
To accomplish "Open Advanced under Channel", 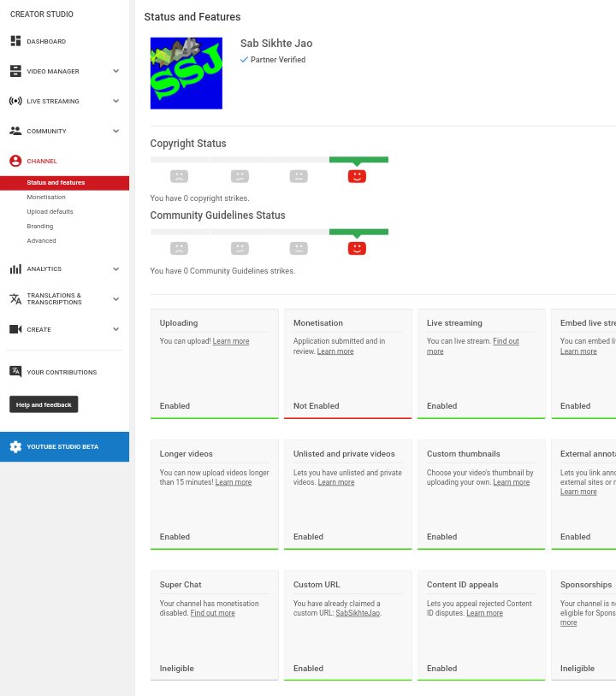I will tap(41, 240).
